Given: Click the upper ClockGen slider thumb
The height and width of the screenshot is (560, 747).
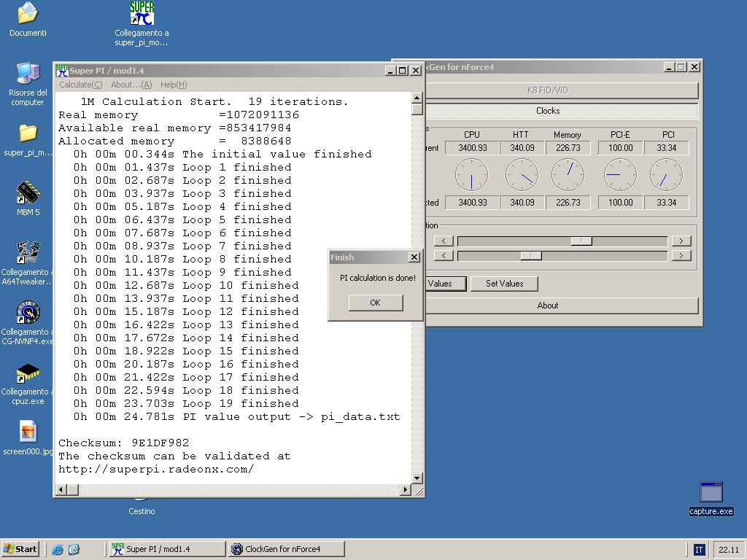Looking at the screenshot, I should click(581, 241).
